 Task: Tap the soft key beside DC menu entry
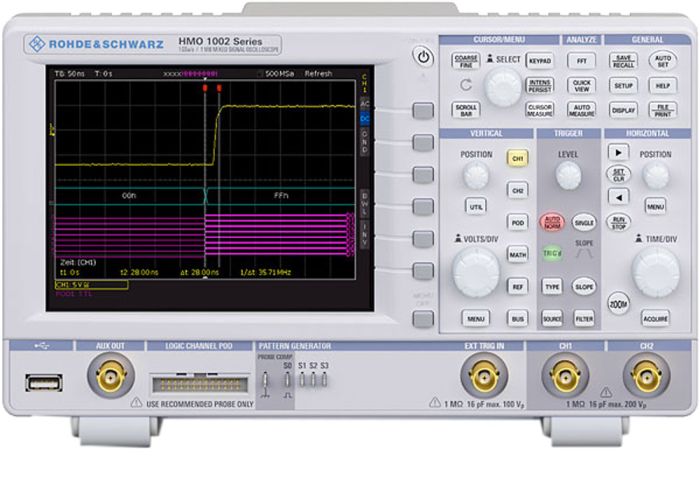click(423, 111)
